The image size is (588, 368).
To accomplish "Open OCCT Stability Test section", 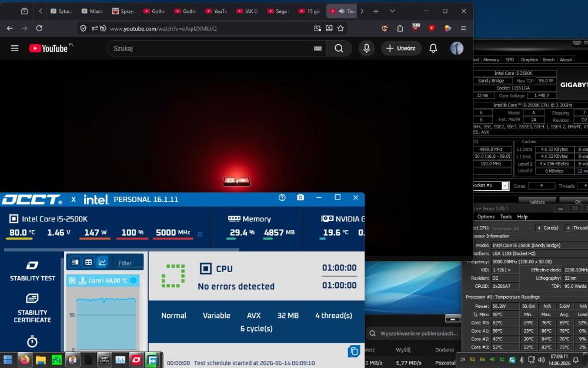I will [32, 271].
